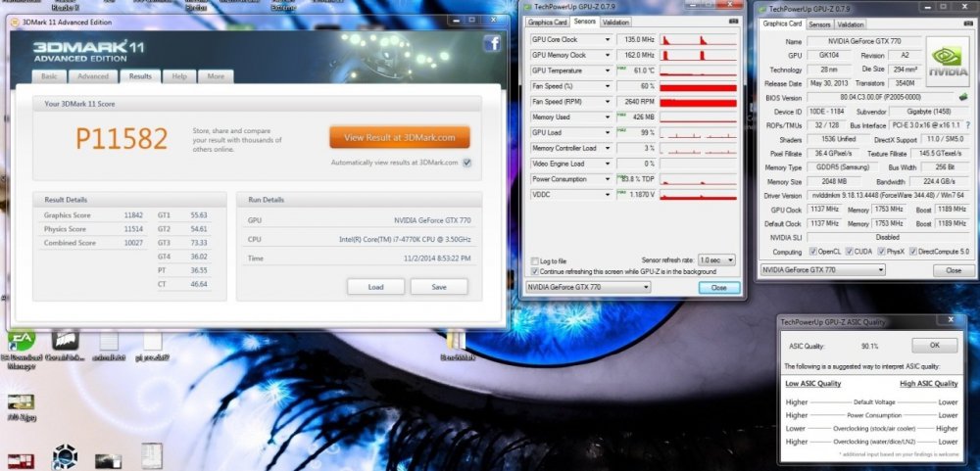The width and height of the screenshot is (980, 471).
Task: Switch to the Basic tab in 3DMark
Action: tap(49, 76)
